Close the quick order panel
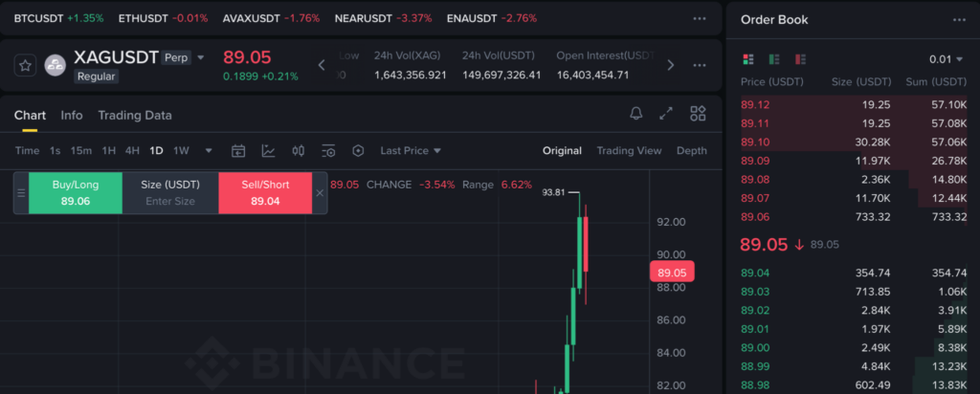Viewport: 980px width, 394px height. [320, 192]
